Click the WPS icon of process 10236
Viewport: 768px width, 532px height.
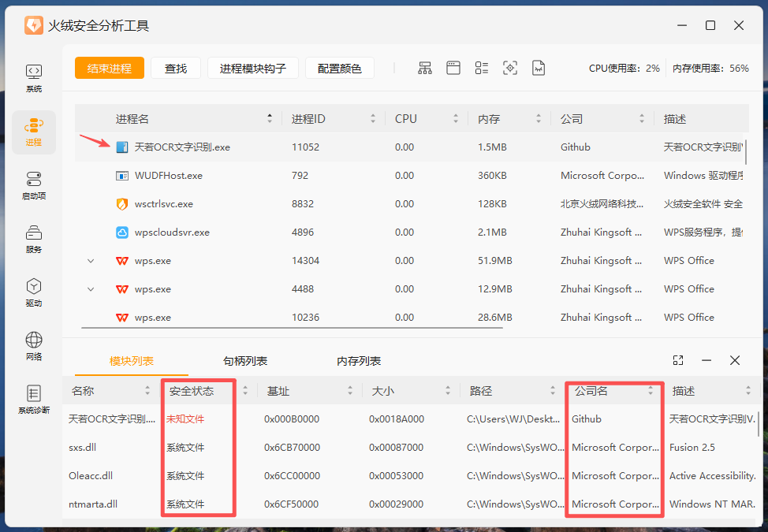pos(122,318)
